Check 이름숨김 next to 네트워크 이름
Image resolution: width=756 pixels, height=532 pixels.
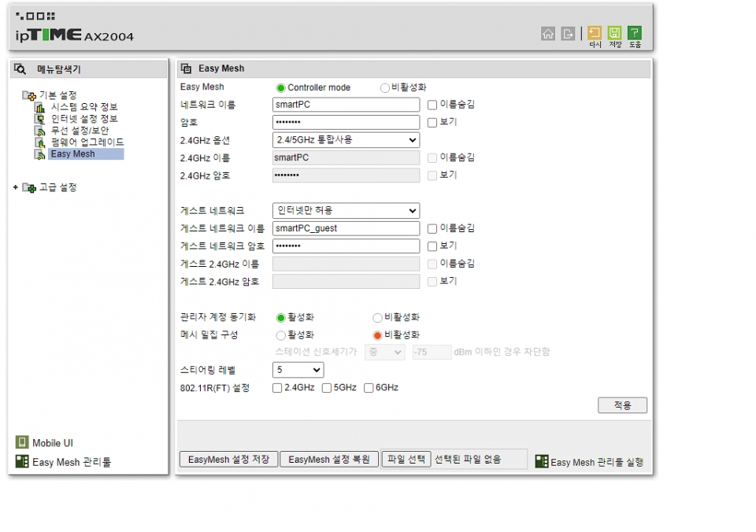tap(432, 105)
